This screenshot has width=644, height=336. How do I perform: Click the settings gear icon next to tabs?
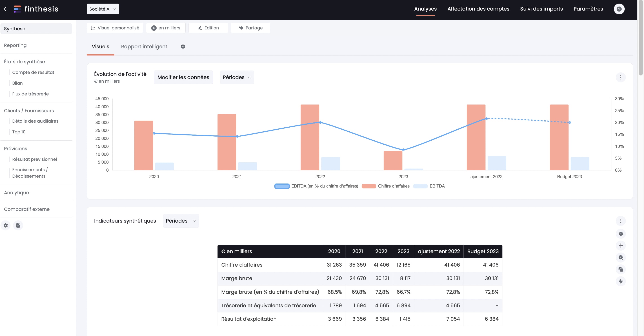pos(183,46)
